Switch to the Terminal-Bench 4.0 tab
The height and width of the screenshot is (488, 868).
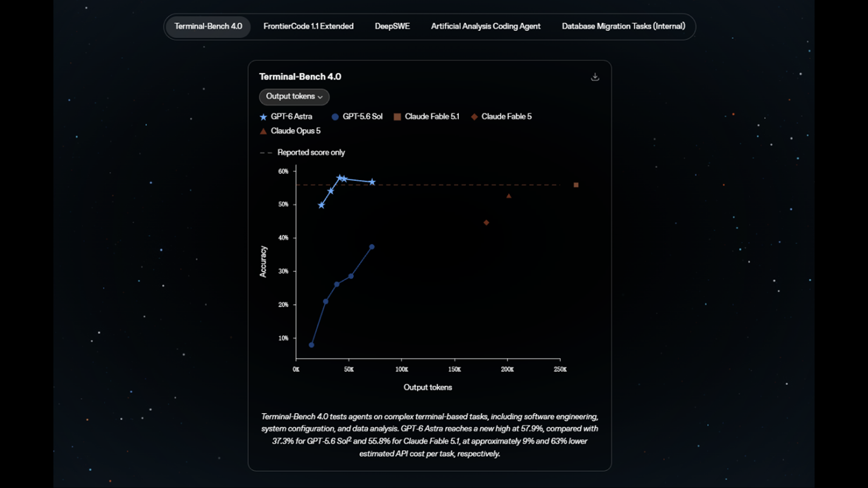pyautogui.click(x=208, y=27)
